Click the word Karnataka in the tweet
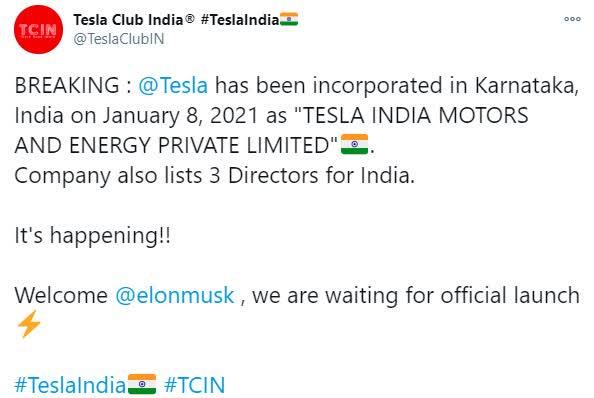 click(x=527, y=86)
